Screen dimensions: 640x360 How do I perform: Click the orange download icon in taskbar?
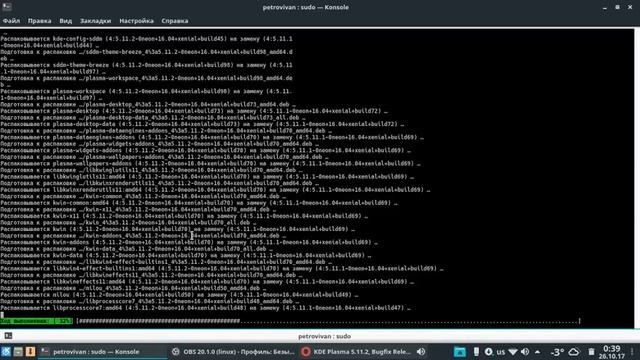pos(30,351)
